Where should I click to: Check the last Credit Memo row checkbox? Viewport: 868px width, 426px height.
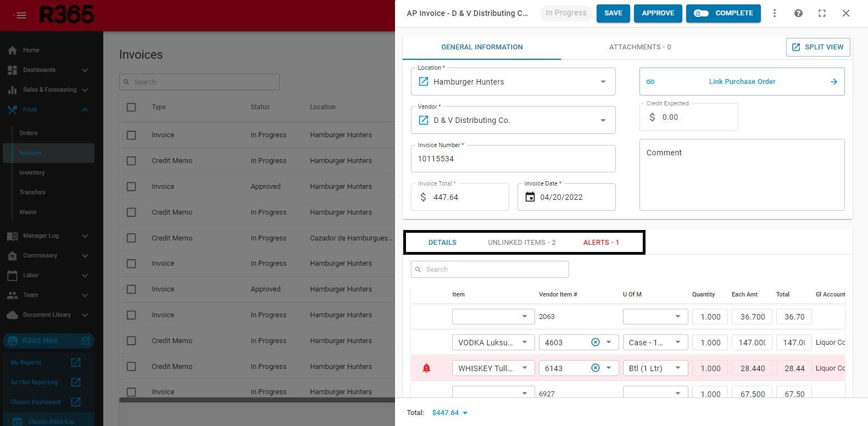coord(131,366)
